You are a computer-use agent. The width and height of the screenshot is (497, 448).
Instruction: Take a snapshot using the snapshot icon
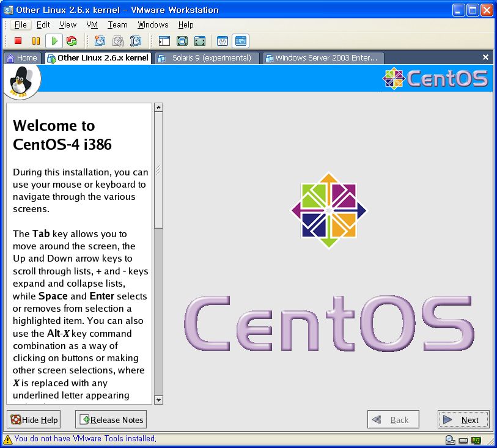coord(100,41)
